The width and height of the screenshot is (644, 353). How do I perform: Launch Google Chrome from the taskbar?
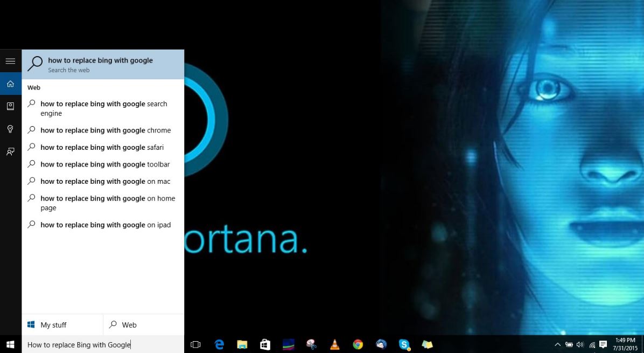coord(358,344)
